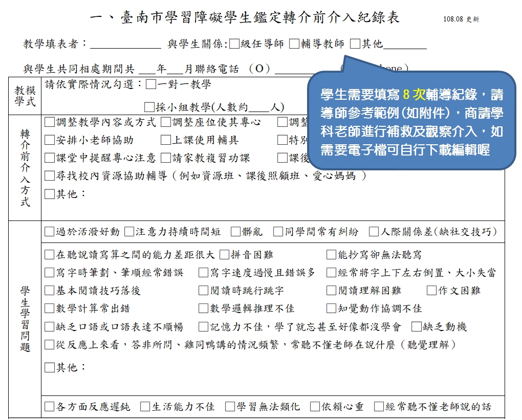The width and height of the screenshot is (522, 420).
Task: Tick 上課使用輔具 checkbox
Action: 166,140
